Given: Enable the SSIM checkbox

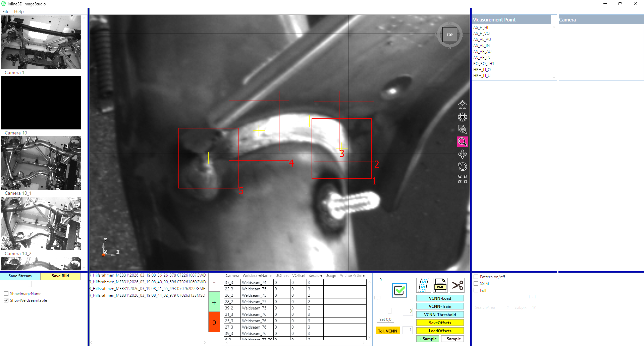Looking at the screenshot, I should [x=476, y=284].
